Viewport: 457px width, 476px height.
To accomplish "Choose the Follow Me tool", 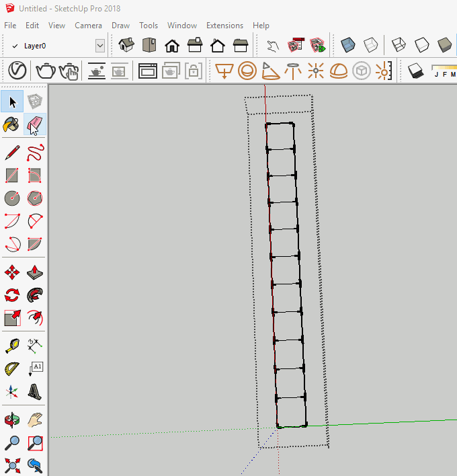I will (x=35, y=294).
